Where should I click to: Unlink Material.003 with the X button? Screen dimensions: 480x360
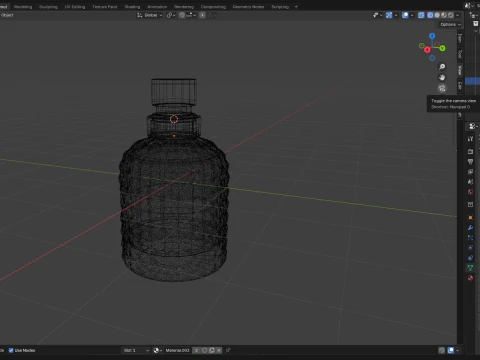click(219, 350)
